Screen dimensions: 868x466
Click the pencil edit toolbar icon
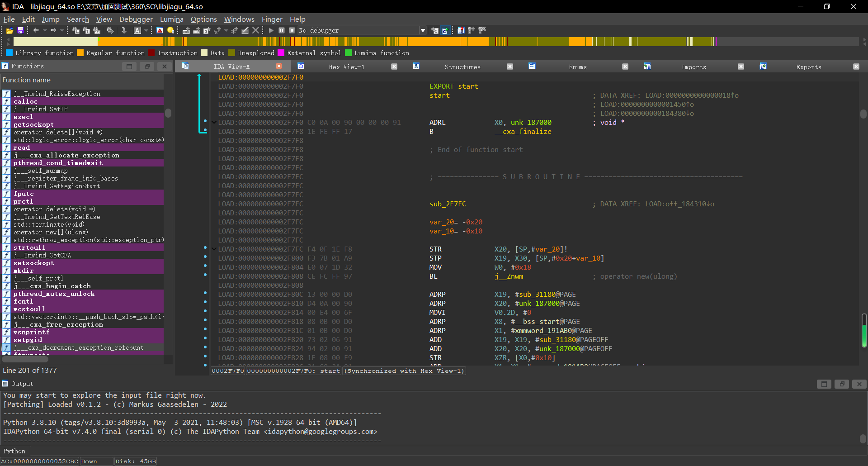(x=245, y=30)
